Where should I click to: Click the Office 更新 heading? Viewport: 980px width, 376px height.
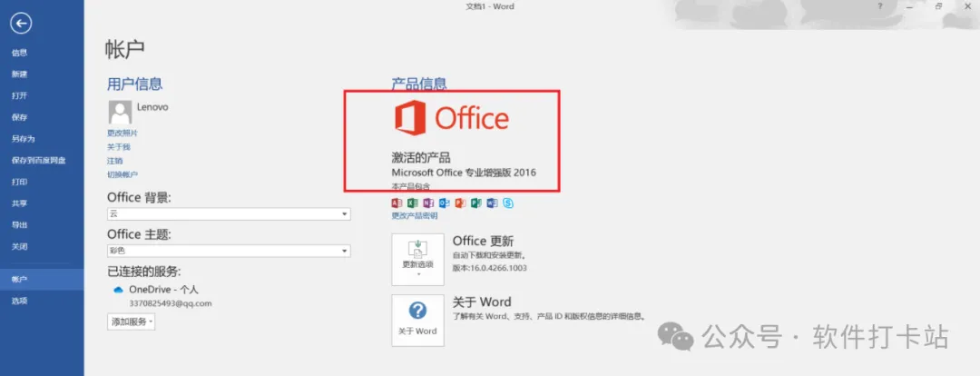pos(483,242)
